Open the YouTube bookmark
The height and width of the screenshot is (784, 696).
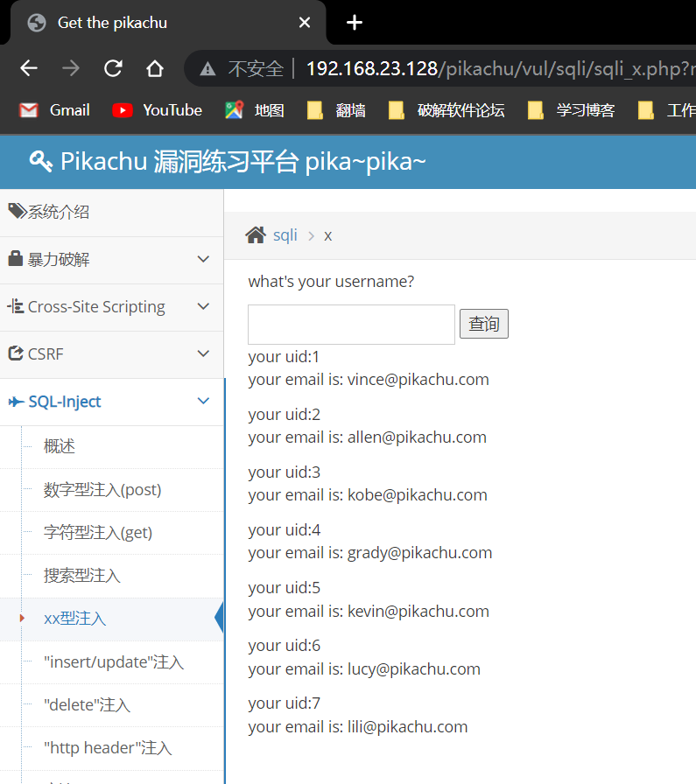point(158,110)
